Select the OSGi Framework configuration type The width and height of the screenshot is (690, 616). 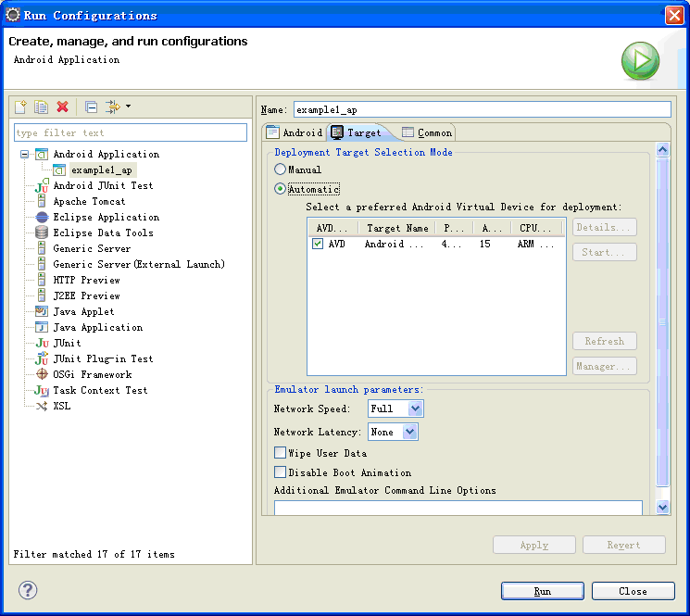(93, 374)
